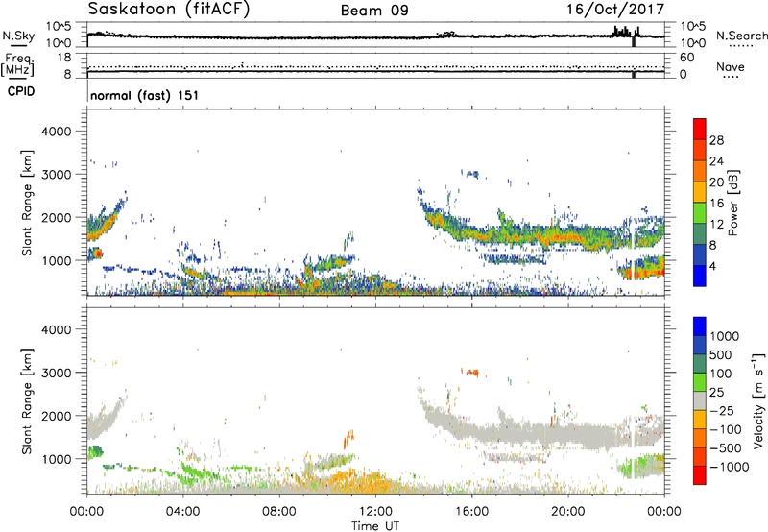Click the "10^5" tick left of the noise panel
768x532 pixels.
[x=59, y=26]
